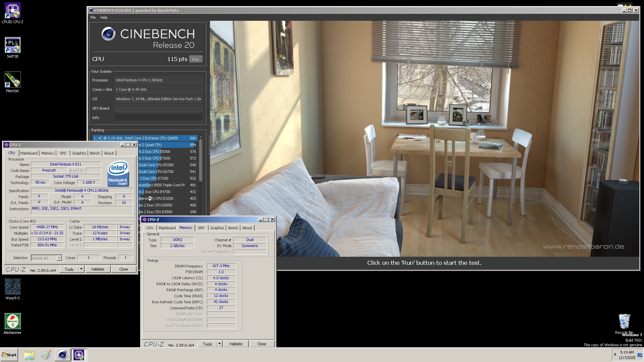This screenshot has width=644, height=362.
Task: Click the Channel # Dual value
Action: tap(250, 240)
